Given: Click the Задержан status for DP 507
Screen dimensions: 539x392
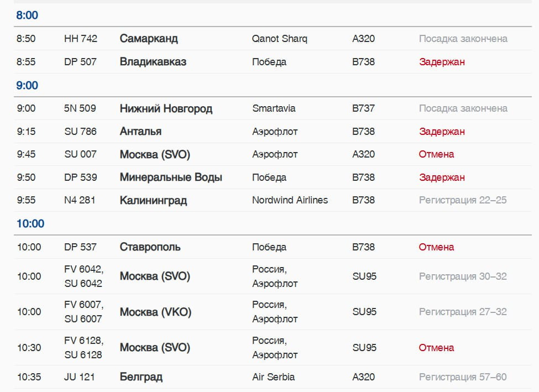Looking at the screenshot, I should click(442, 62).
